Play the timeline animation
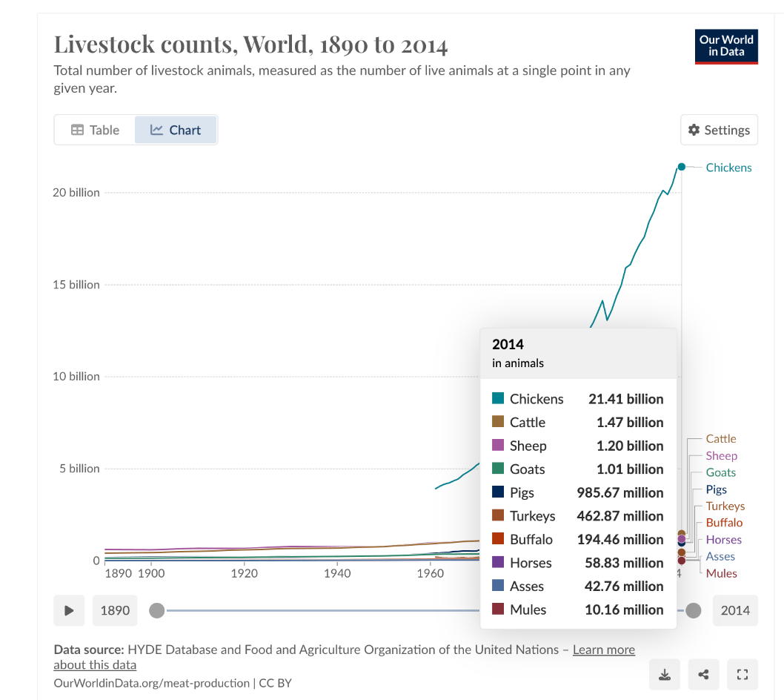784x700 pixels. 69,610
